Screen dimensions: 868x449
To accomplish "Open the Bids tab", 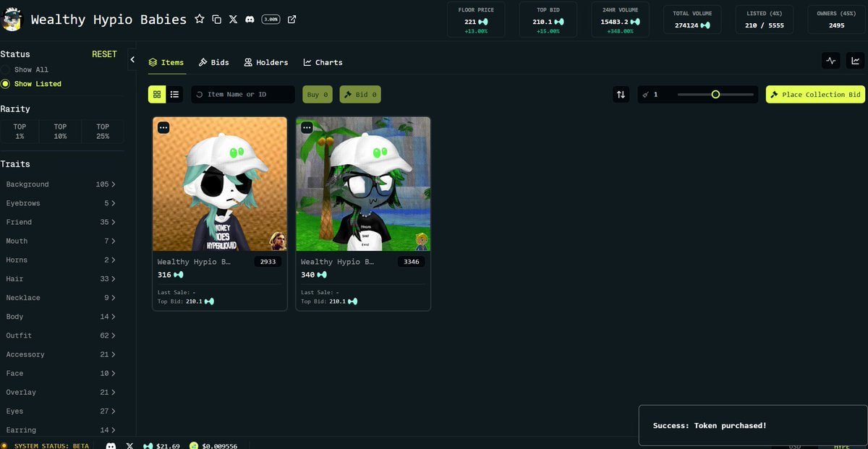I will pos(213,62).
